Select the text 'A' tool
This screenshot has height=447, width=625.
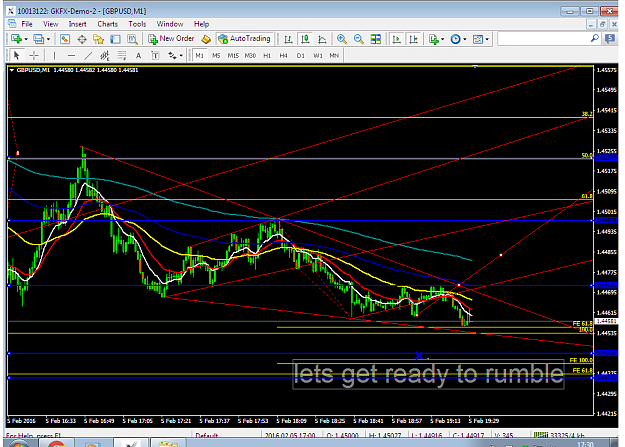pos(138,55)
